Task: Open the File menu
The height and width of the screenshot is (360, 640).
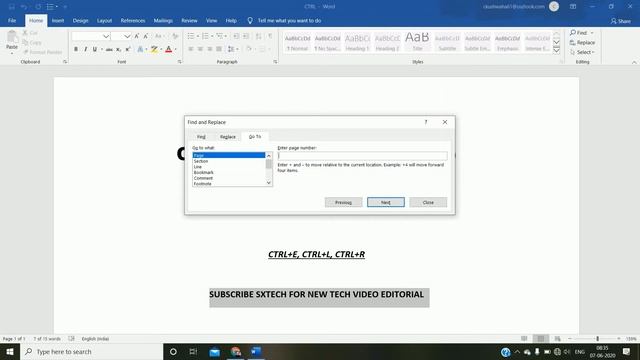Action: point(12,20)
